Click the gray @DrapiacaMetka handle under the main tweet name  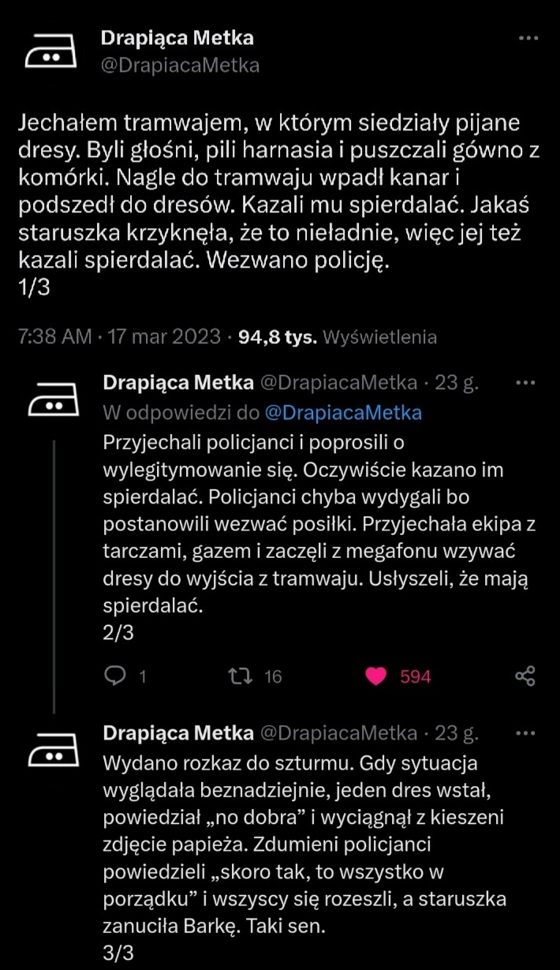coord(180,65)
